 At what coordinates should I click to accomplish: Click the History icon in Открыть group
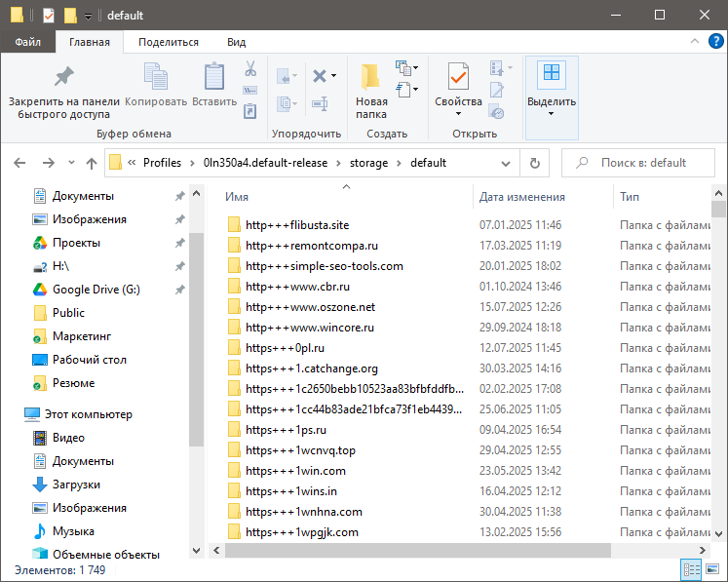[x=497, y=112]
